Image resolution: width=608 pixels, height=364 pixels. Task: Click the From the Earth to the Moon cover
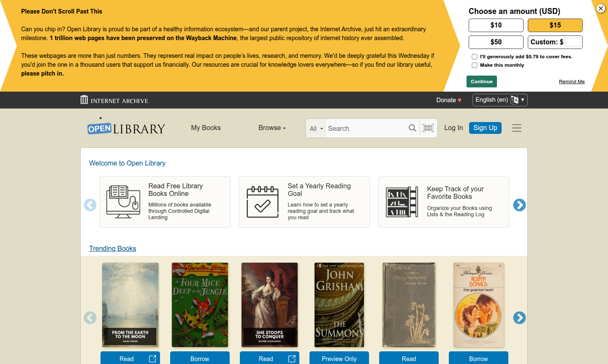pos(130,305)
